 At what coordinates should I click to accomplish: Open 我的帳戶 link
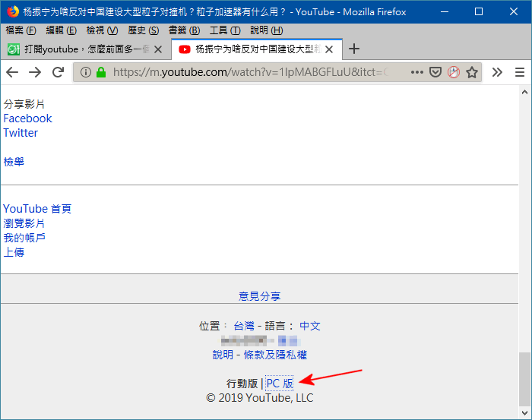pyautogui.click(x=24, y=238)
